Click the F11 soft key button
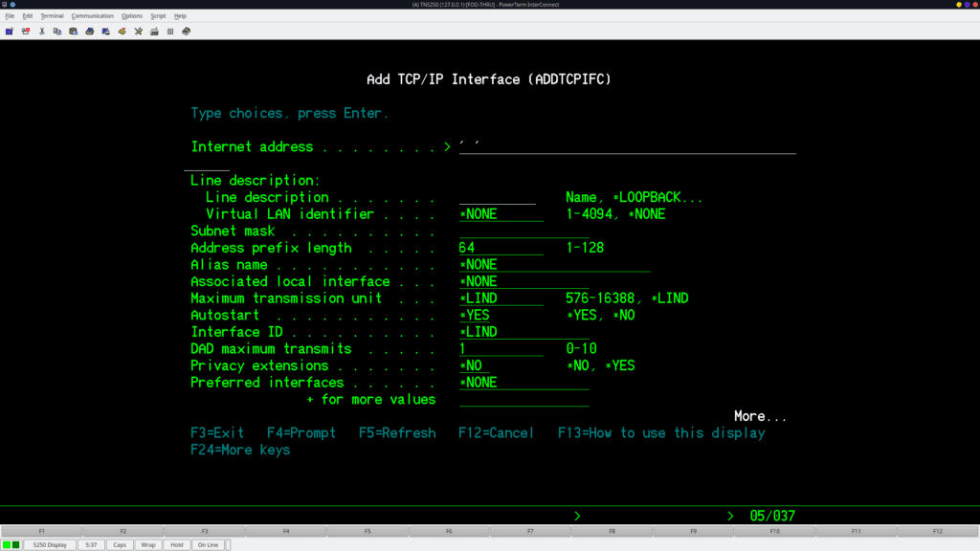The height and width of the screenshot is (551, 980). pyautogui.click(x=857, y=531)
